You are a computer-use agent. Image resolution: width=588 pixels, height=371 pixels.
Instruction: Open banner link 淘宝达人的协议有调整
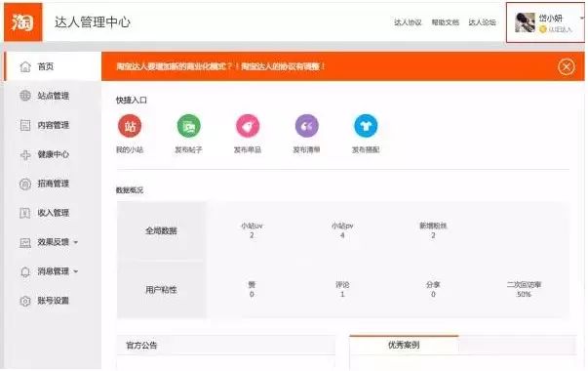pos(283,66)
